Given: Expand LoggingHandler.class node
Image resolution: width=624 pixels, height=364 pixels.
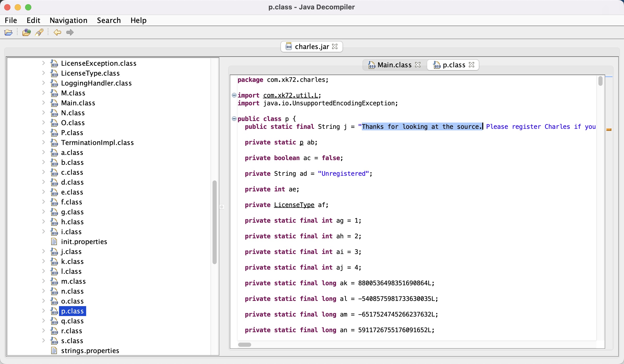Looking at the screenshot, I should pyautogui.click(x=44, y=83).
